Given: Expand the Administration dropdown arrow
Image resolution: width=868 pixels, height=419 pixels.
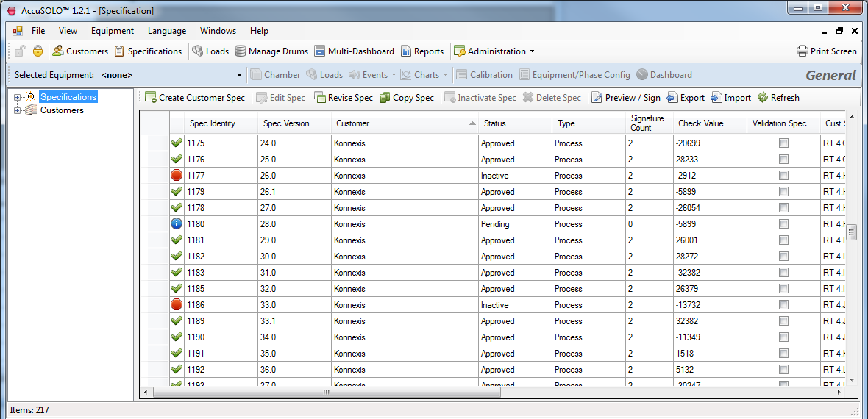Looking at the screenshot, I should 532,51.
